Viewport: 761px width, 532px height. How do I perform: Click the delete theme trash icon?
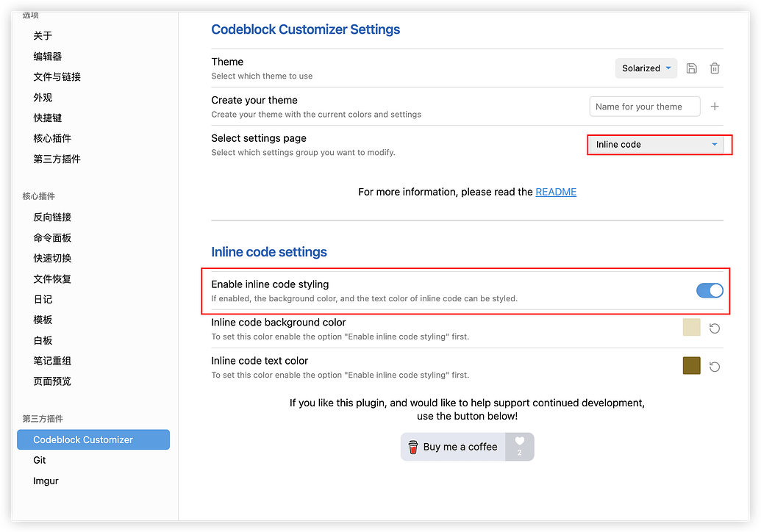pyautogui.click(x=714, y=68)
